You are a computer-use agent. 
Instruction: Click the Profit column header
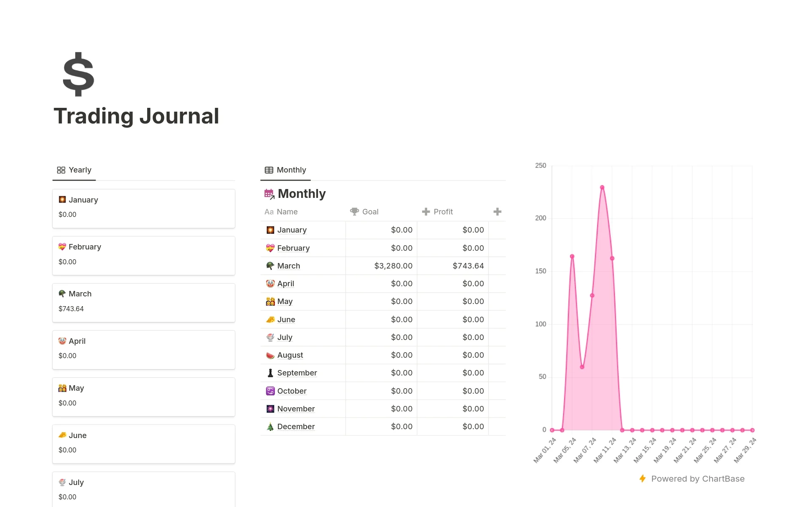(443, 211)
